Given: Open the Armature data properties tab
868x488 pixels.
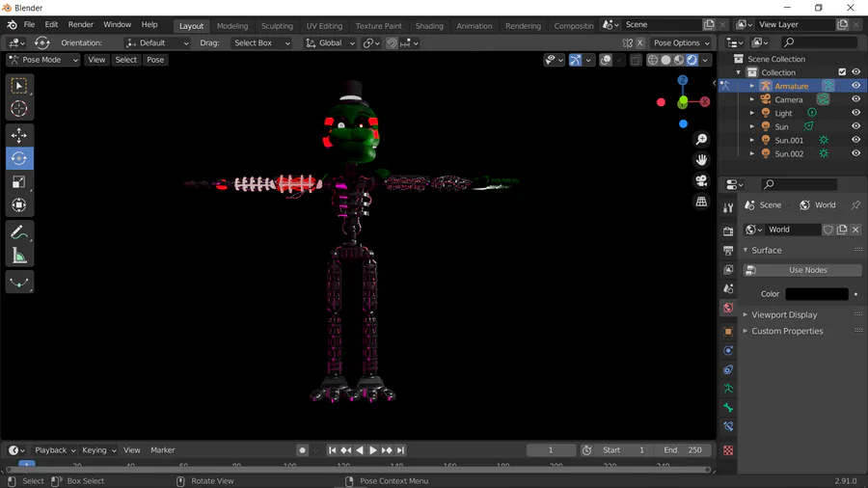Looking at the screenshot, I should [728, 389].
